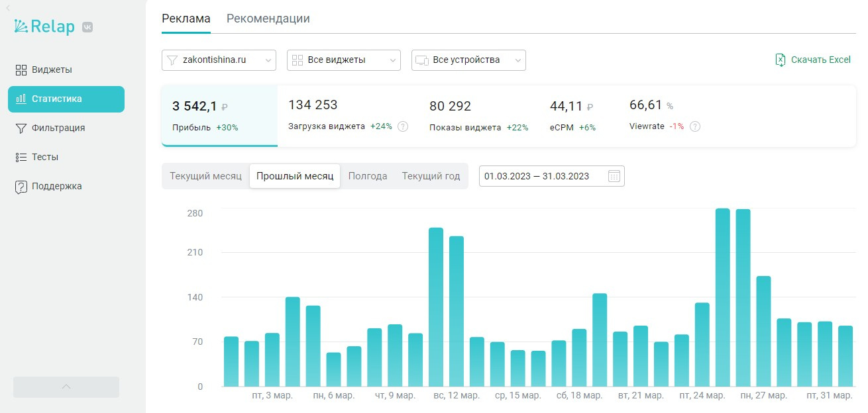Click the date range field 01.03.2023 — 31.03.2023

(x=551, y=176)
